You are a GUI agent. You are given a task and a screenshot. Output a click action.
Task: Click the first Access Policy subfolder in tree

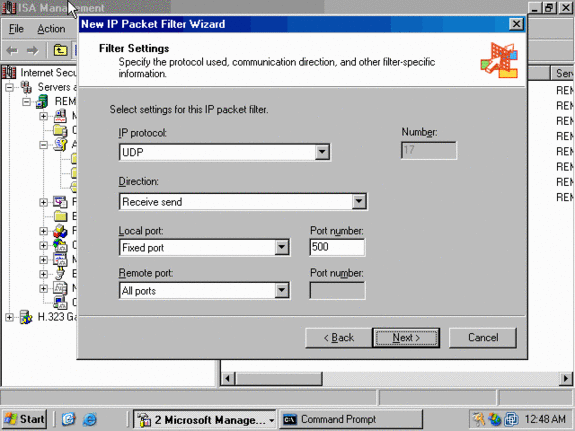(x=74, y=159)
